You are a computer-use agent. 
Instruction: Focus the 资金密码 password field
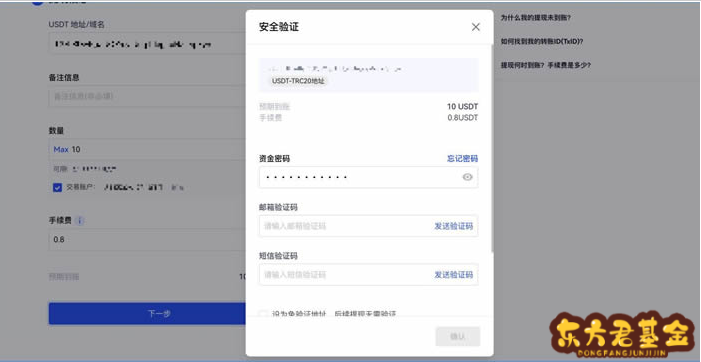click(x=368, y=177)
